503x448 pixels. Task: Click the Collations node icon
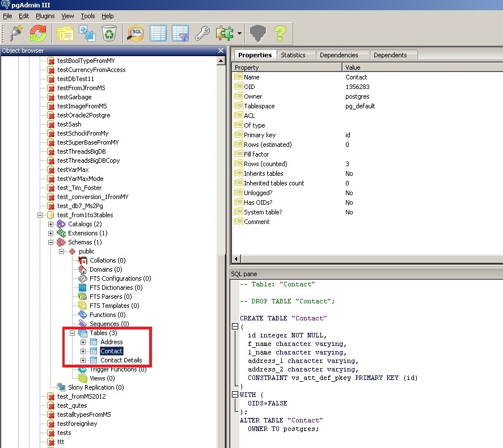pyautogui.click(x=83, y=260)
